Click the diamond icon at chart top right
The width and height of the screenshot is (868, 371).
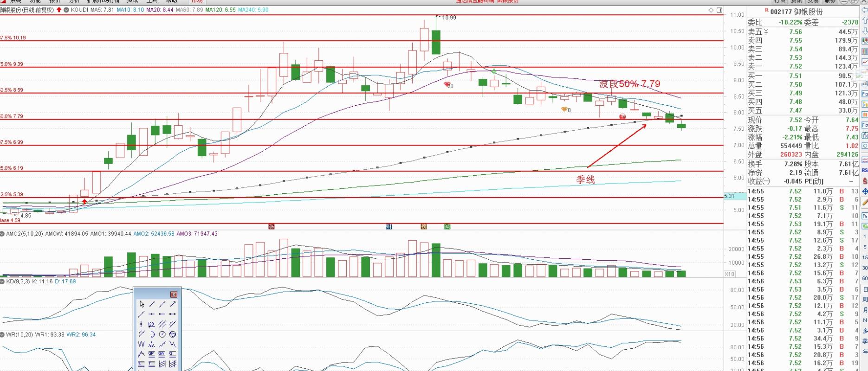coord(711,10)
